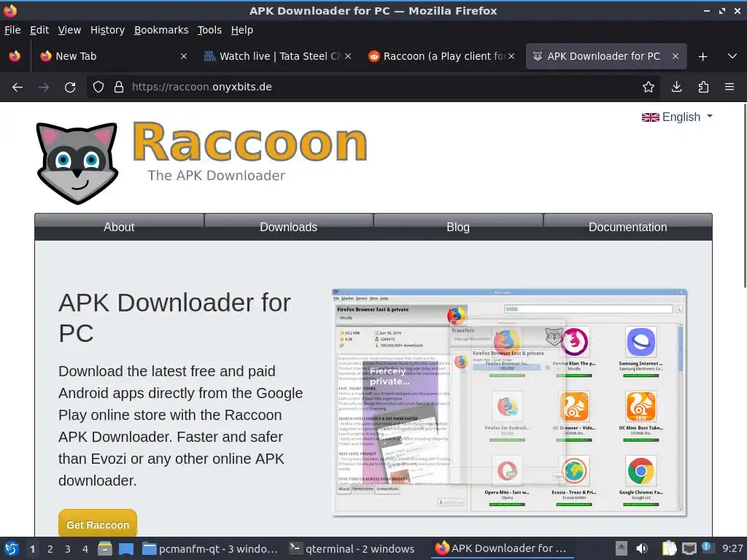Open the History menu
This screenshot has height=560, width=747.
(108, 30)
